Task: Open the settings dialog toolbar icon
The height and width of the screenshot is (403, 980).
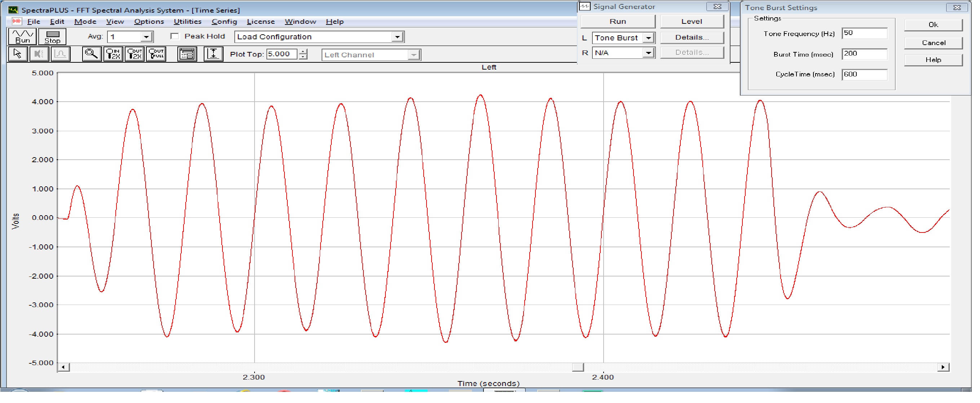Action: pos(187,54)
